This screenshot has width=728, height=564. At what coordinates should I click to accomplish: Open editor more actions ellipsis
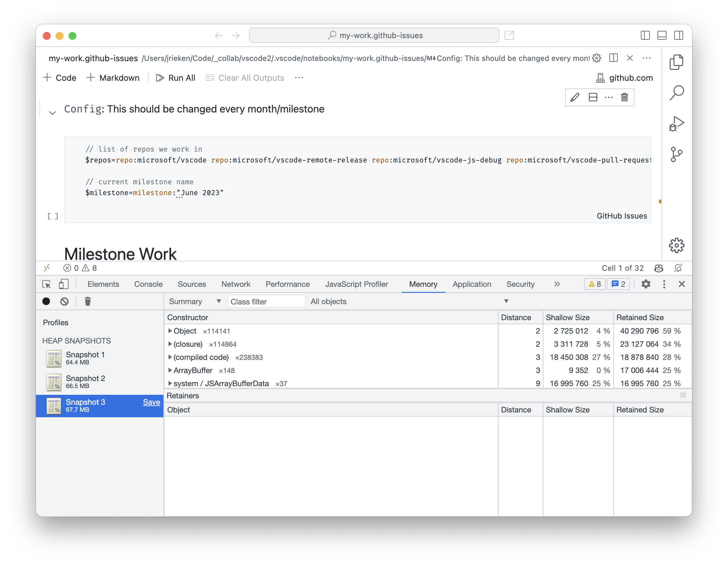[x=646, y=58]
